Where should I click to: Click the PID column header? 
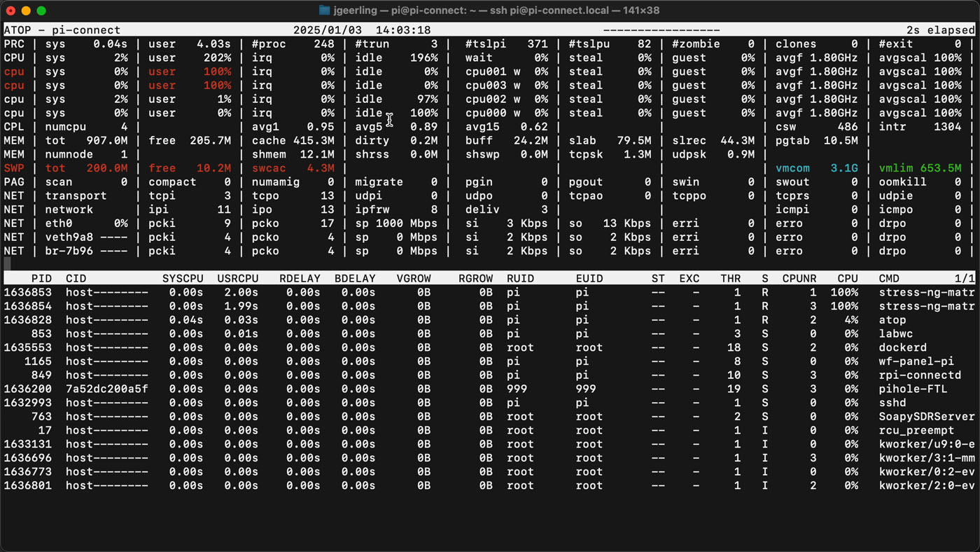(42, 277)
